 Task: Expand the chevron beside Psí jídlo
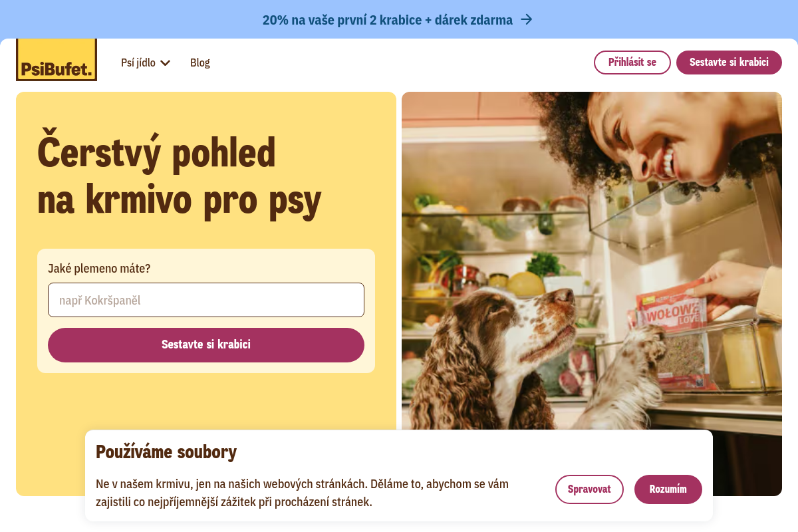(166, 63)
